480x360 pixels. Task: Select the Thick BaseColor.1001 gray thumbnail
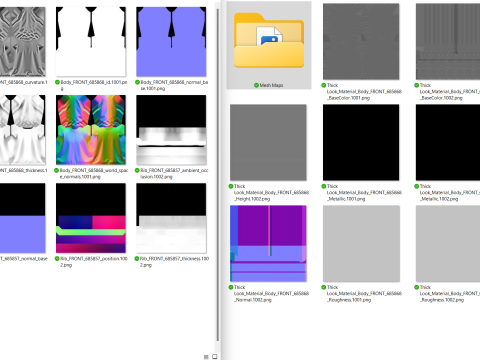(x=361, y=42)
